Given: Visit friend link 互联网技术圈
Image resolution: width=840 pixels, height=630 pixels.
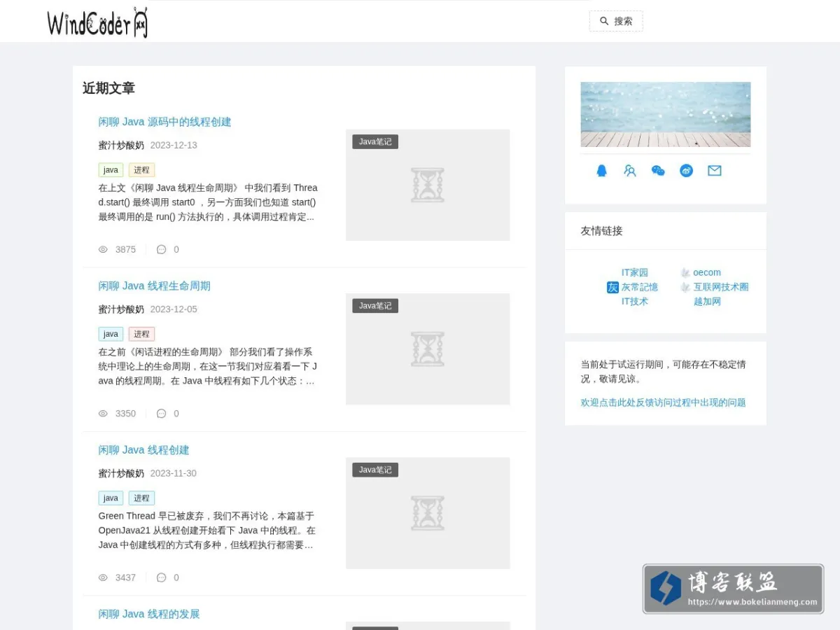Looking at the screenshot, I should point(721,287).
